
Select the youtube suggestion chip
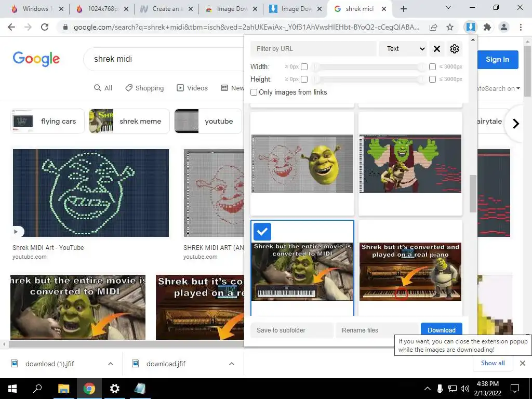point(208,121)
